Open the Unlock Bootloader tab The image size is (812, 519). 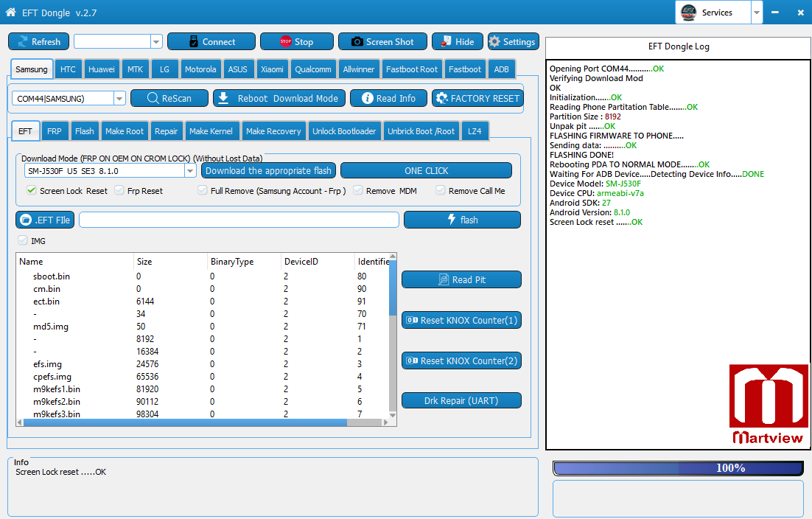click(344, 131)
